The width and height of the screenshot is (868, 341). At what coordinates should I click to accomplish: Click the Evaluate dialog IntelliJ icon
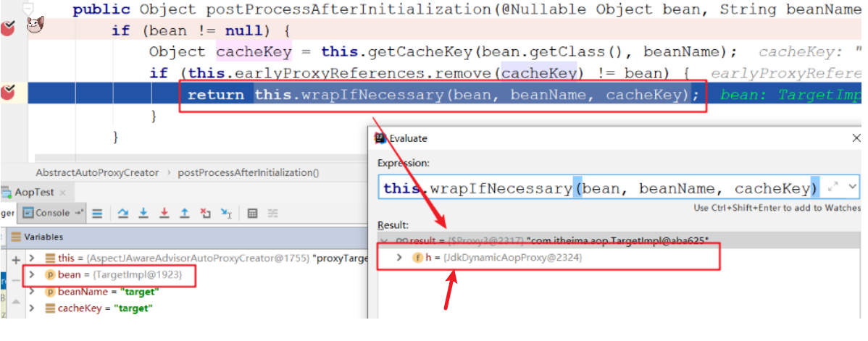pos(380,138)
